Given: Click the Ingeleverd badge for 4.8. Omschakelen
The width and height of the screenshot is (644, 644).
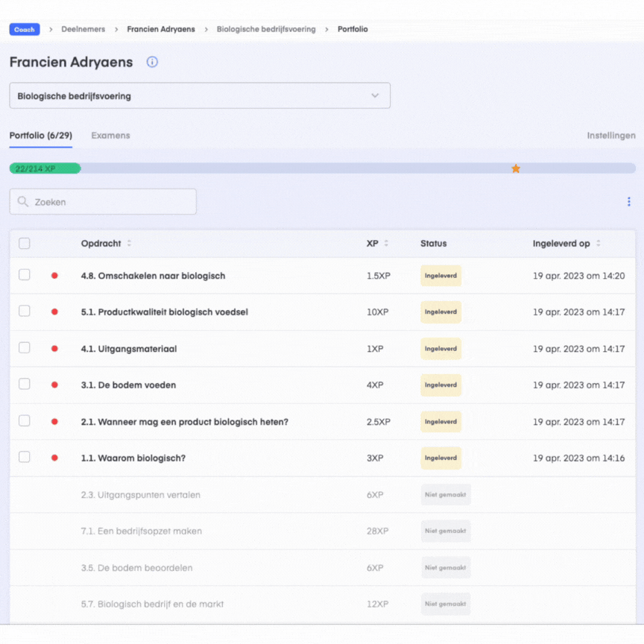Looking at the screenshot, I should tap(441, 276).
